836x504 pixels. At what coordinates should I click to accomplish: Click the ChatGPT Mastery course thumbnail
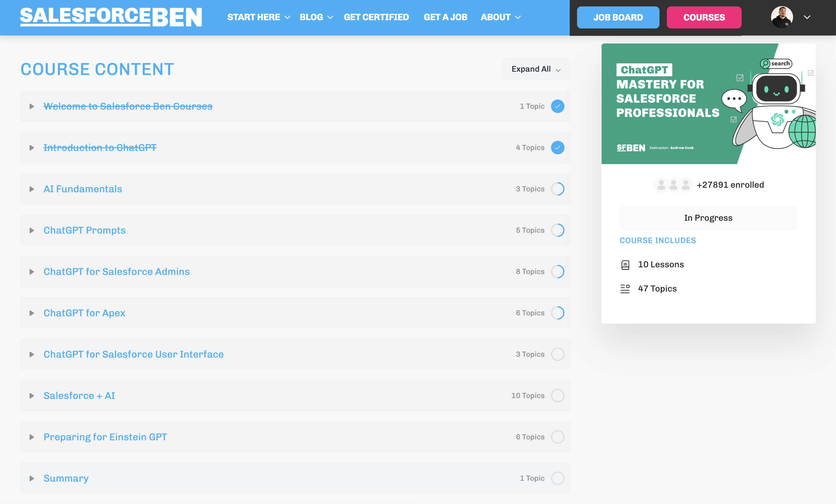point(709,104)
